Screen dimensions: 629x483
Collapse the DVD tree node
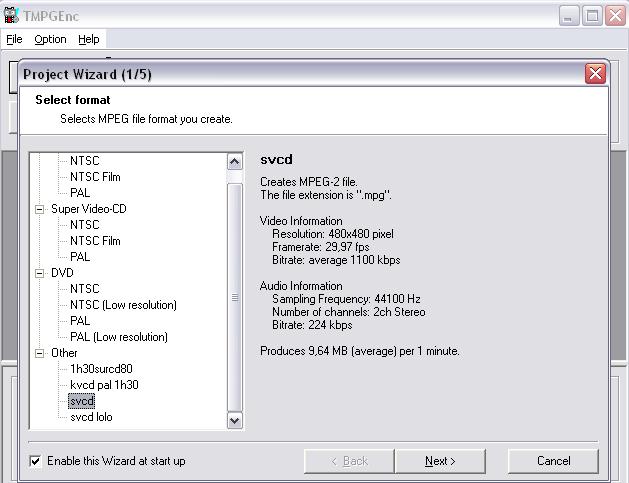(39, 273)
